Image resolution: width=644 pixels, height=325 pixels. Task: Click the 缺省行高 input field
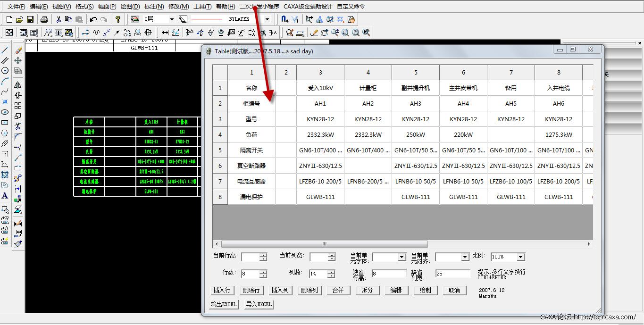[388, 274]
